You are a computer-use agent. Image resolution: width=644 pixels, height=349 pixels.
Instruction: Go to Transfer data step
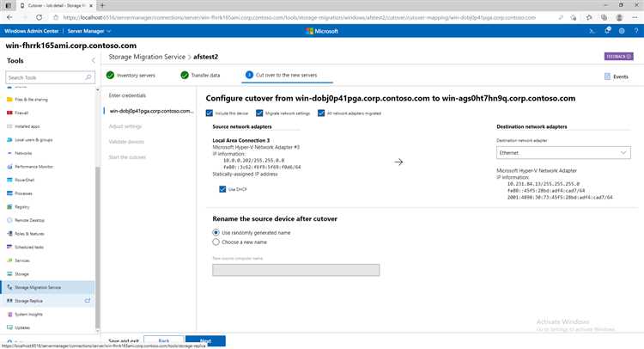200,76
